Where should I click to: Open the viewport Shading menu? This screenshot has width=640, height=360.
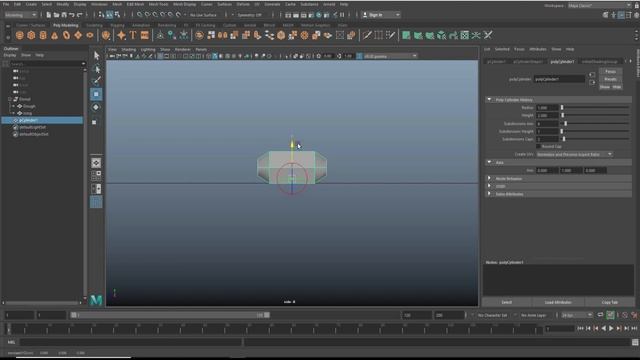[129, 49]
